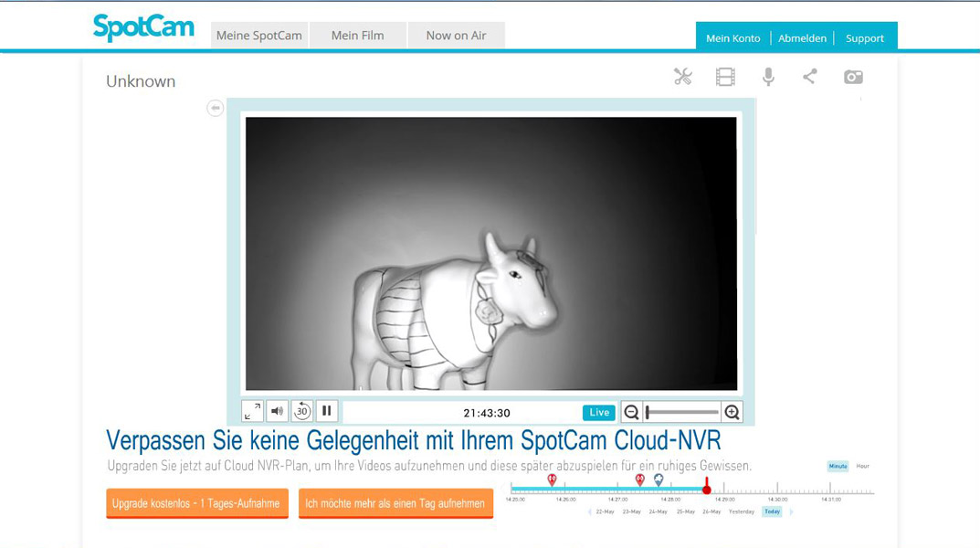Click the round back arrow button
The image size is (980, 548).
point(215,108)
